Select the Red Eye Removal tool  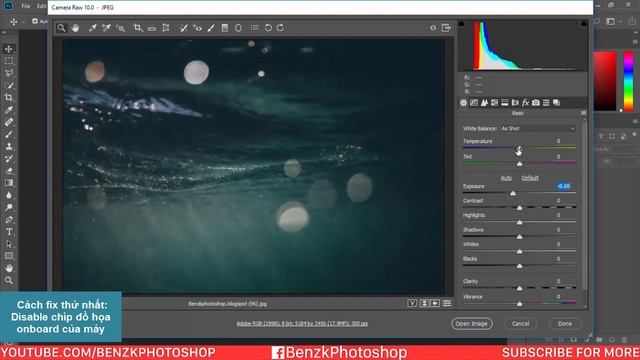pyautogui.click(x=198, y=28)
